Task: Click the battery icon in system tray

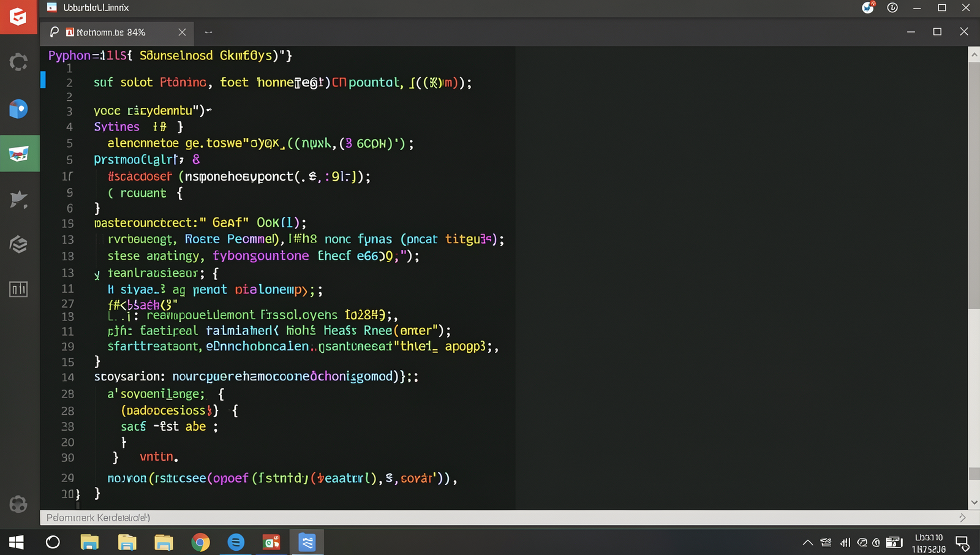Action: pyautogui.click(x=894, y=543)
